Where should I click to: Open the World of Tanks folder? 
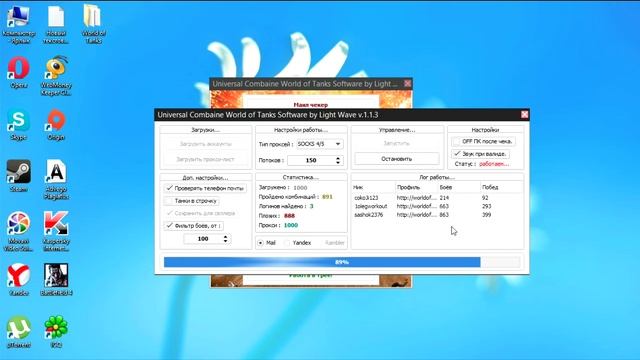coord(93,23)
